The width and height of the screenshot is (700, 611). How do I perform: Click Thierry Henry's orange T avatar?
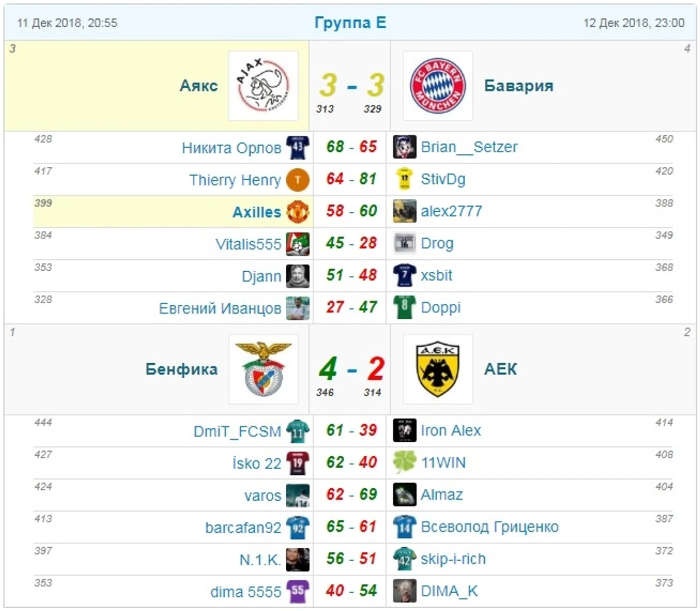pyautogui.click(x=298, y=180)
